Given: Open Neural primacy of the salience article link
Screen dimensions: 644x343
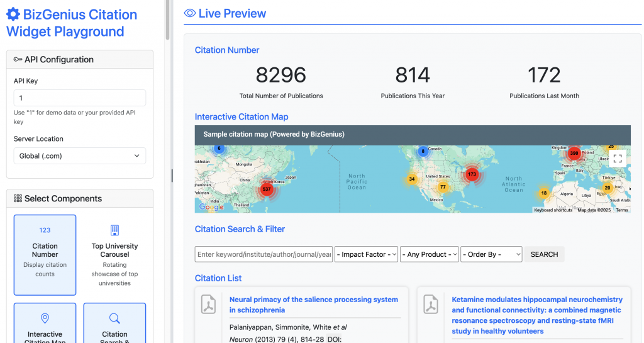Looking at the screenshot, I should tap(313, 305).
